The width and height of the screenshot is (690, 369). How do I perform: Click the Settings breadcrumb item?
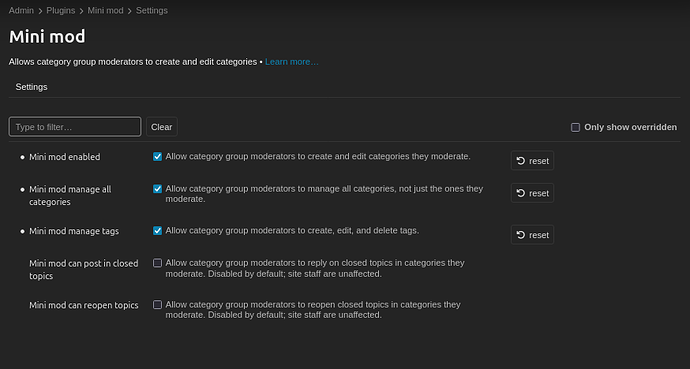point(152,11)
